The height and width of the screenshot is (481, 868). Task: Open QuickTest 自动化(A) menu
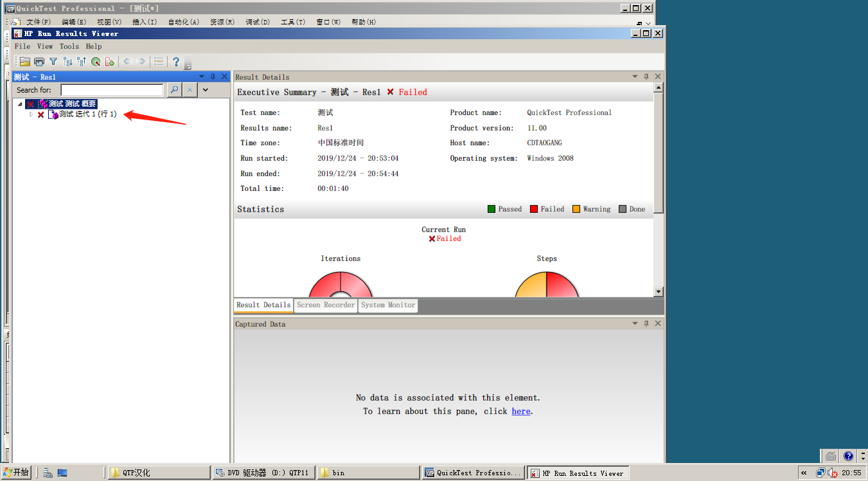point(184,22)
